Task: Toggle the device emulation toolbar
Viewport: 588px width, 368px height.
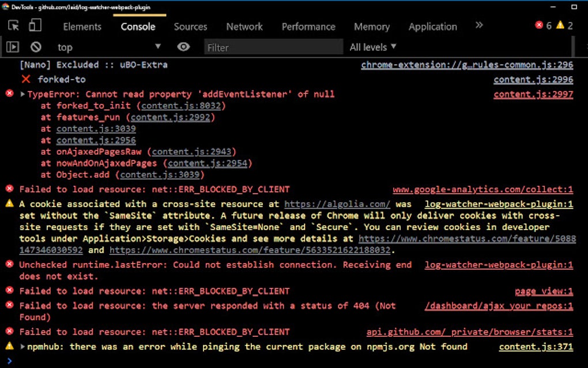Action: (x=35, y=26)
